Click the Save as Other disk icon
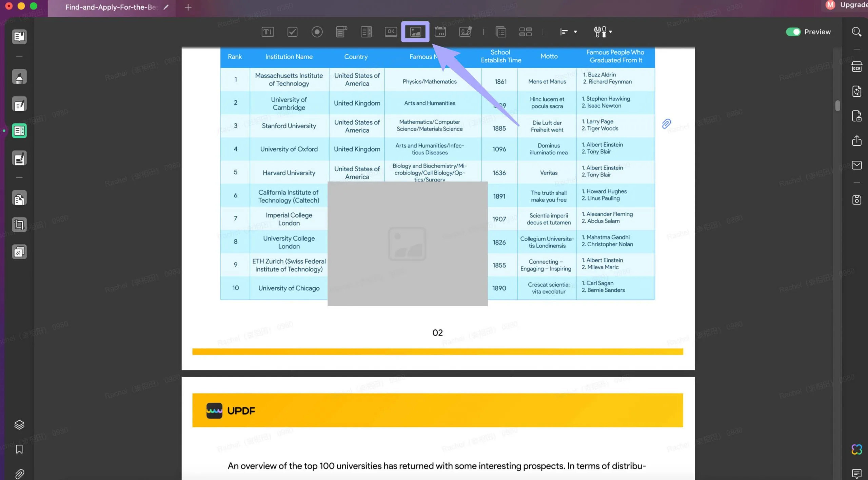This screenshot has height=480, width=868. click(x=857, y=200)
